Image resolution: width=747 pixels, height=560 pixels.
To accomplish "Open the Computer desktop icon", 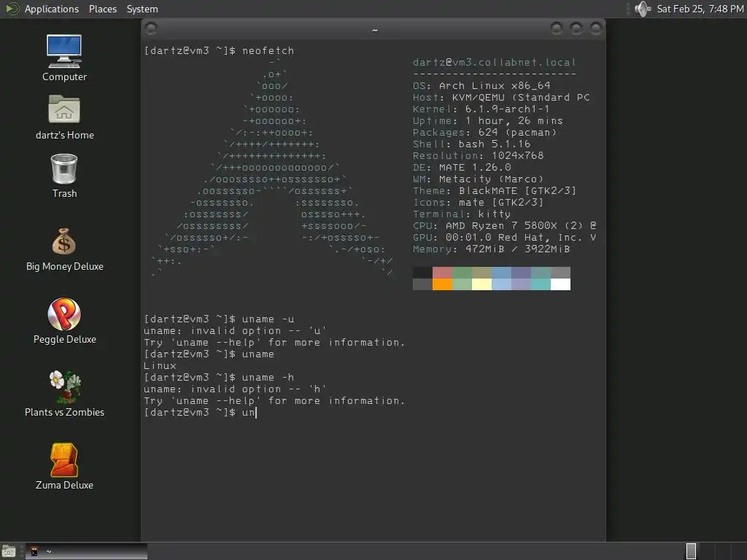I will 64,58.
